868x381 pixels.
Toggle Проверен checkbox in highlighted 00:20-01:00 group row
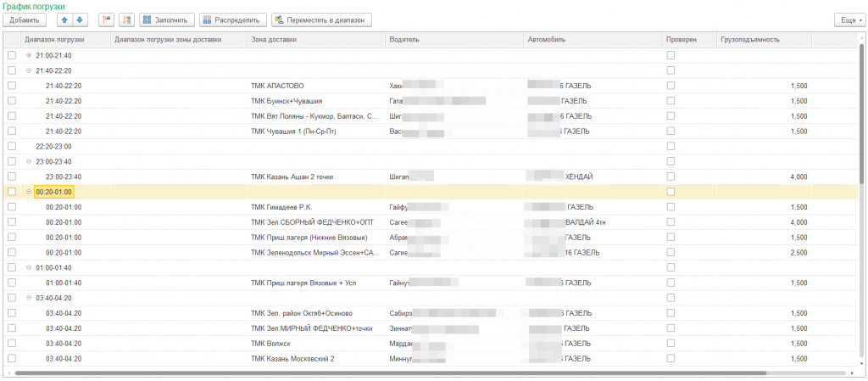[x=670, y=192]
